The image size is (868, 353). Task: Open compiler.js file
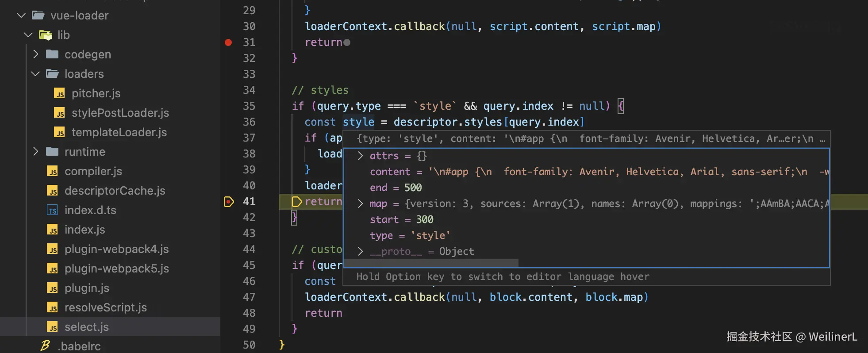click(93, 171)
